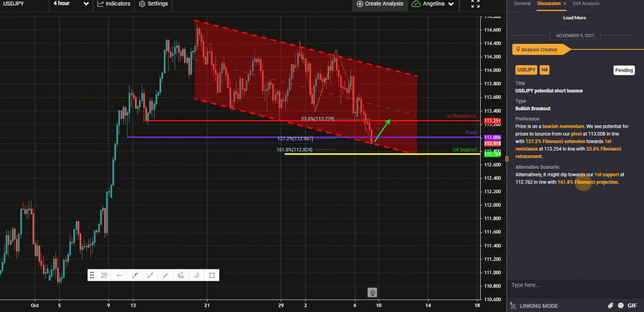Select the arrow line drawing tool

135,275
